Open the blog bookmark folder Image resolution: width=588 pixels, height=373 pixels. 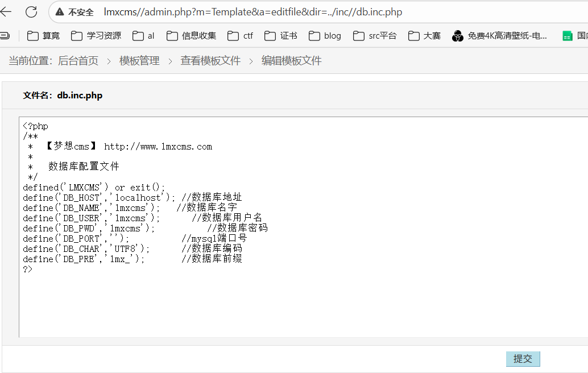325,36
